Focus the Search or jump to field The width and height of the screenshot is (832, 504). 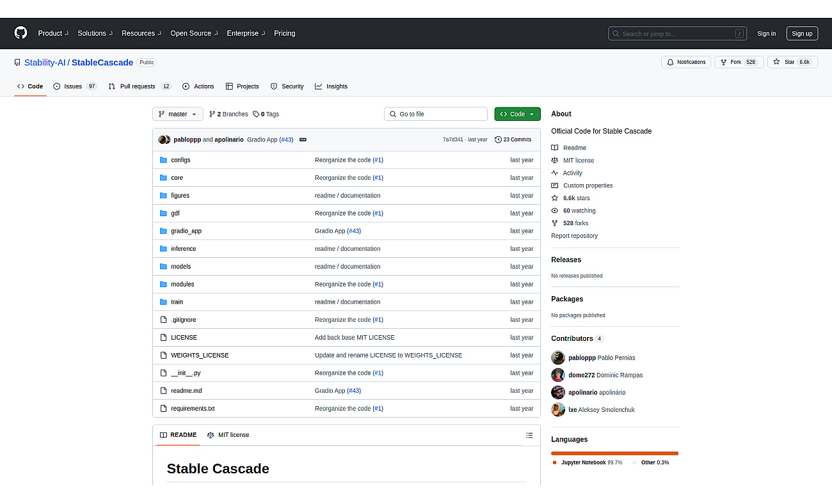coord(678,33)
